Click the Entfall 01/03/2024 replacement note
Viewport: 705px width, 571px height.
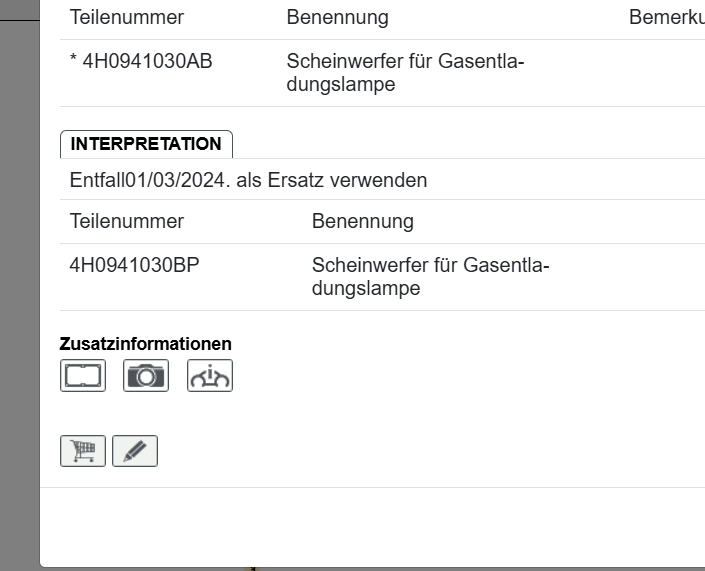(248, 181)
